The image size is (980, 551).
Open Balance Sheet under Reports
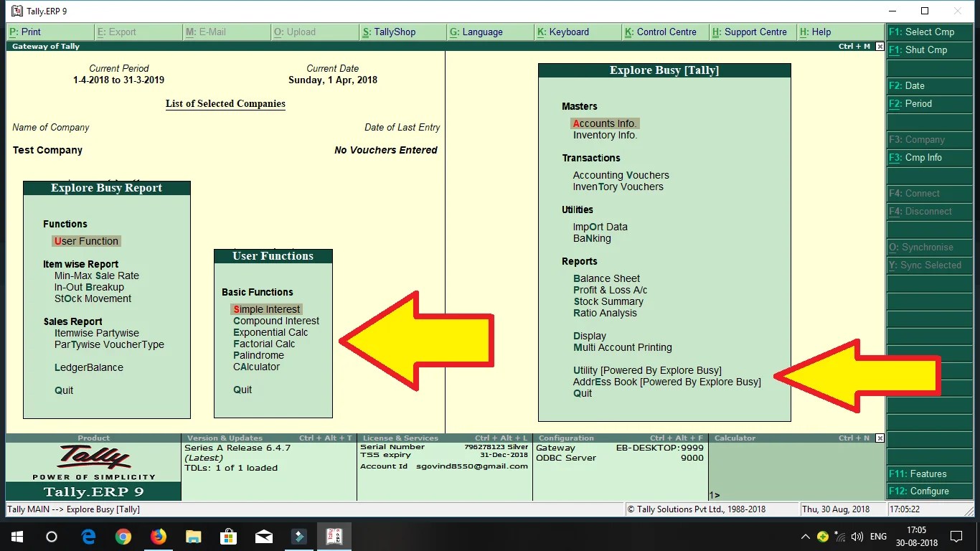[606, 278]
